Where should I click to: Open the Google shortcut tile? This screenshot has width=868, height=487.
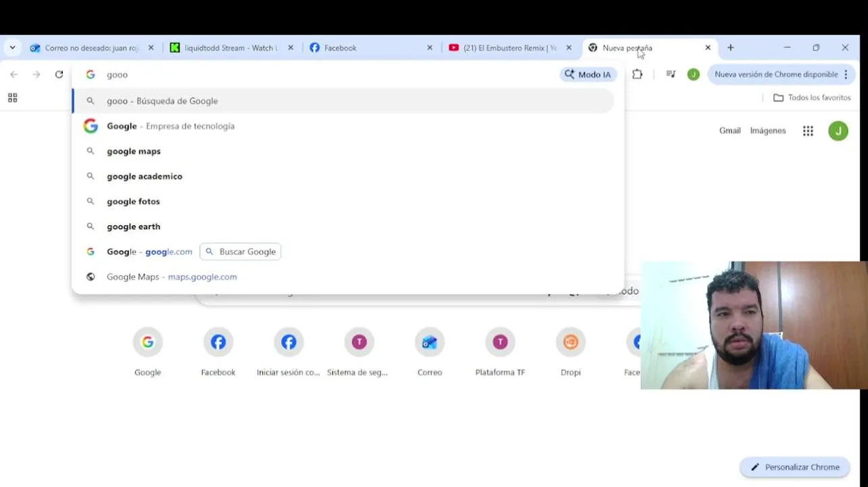click(x=147, y=352)
